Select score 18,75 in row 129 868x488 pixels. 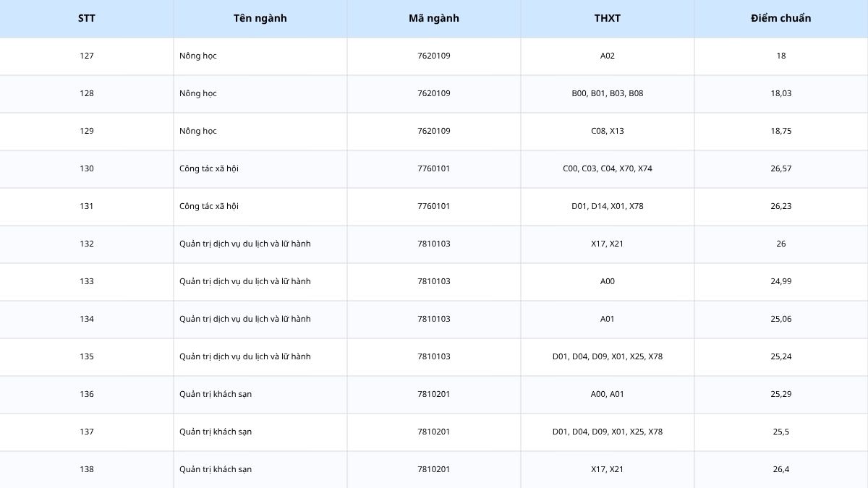(781, 132)
